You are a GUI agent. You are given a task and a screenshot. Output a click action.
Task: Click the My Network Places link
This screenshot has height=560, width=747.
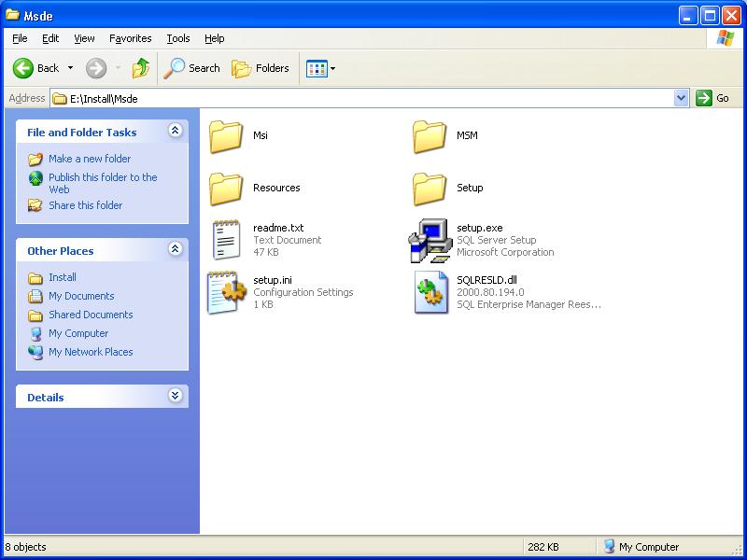click(91, 352)
